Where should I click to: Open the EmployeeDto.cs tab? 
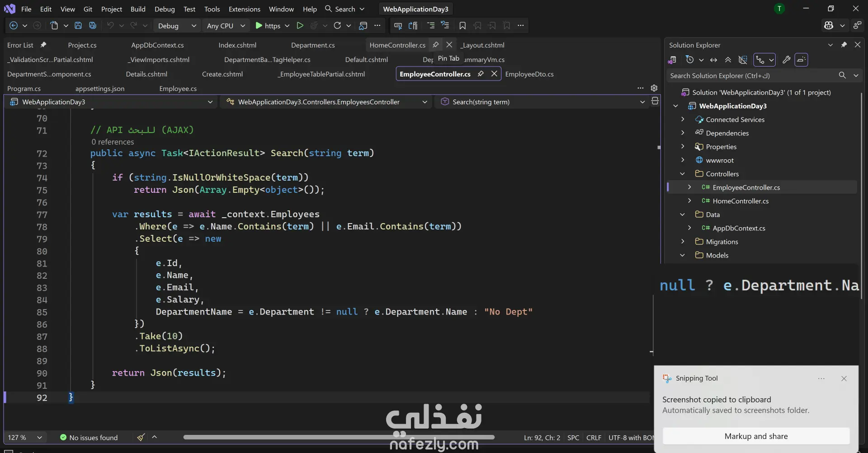click(529, 74)
